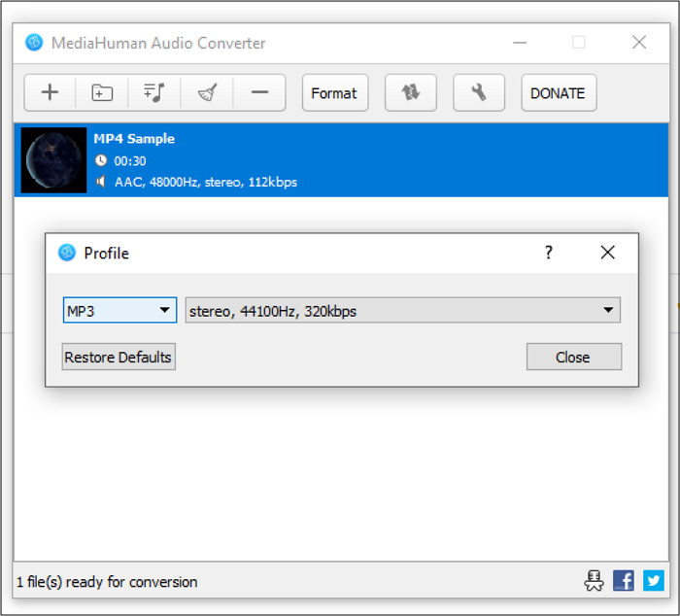Remove the selected file with the minus icon
Screen dimensions: 680x616
pos(259,93)
